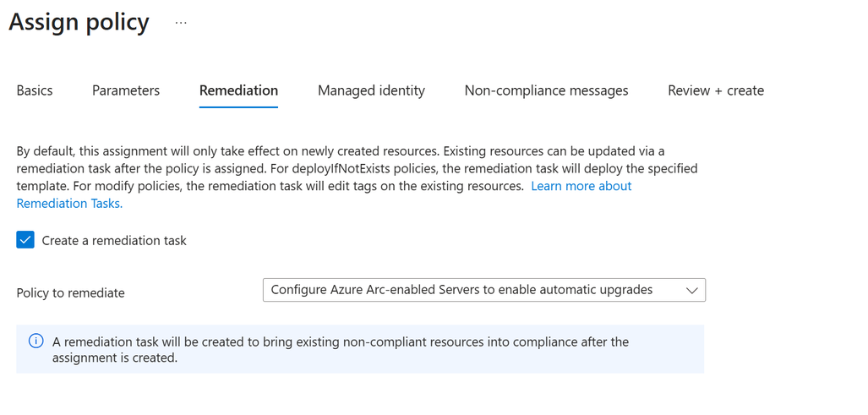The image size is (868, 415).
Task: Switch to the Basics tab
Action: [x=35, y=90]
